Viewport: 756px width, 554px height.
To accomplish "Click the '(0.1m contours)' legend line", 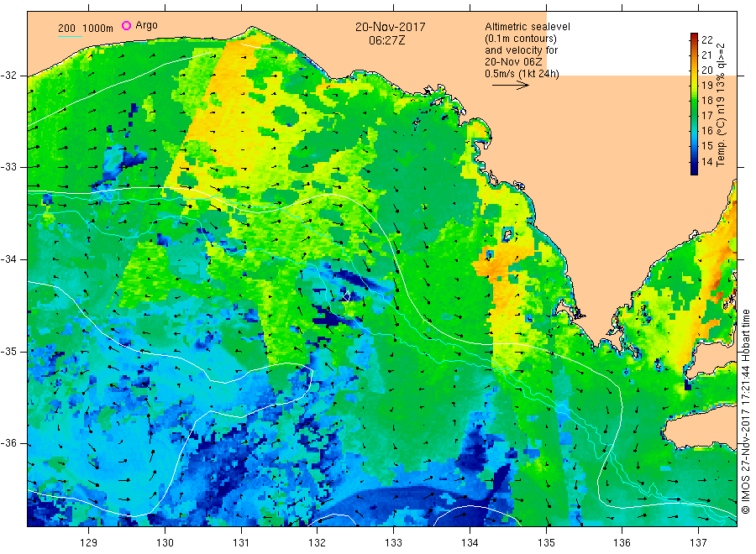I will [x=520, y=39].
